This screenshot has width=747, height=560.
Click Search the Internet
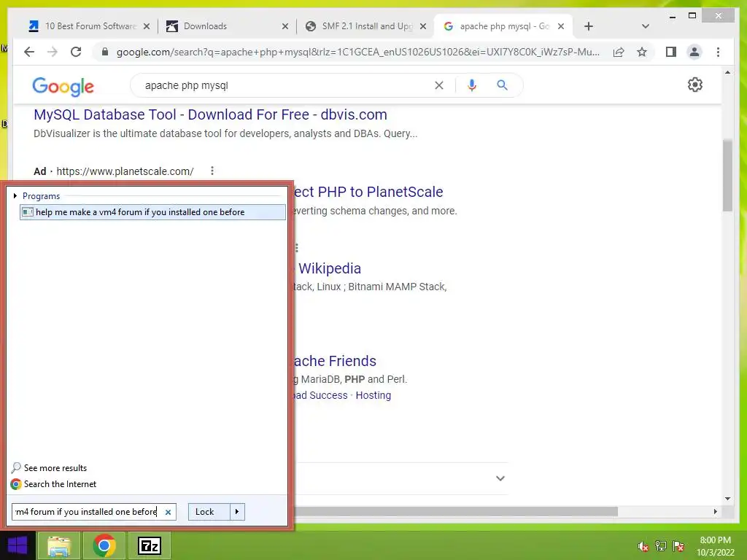(x=53, y=484)
